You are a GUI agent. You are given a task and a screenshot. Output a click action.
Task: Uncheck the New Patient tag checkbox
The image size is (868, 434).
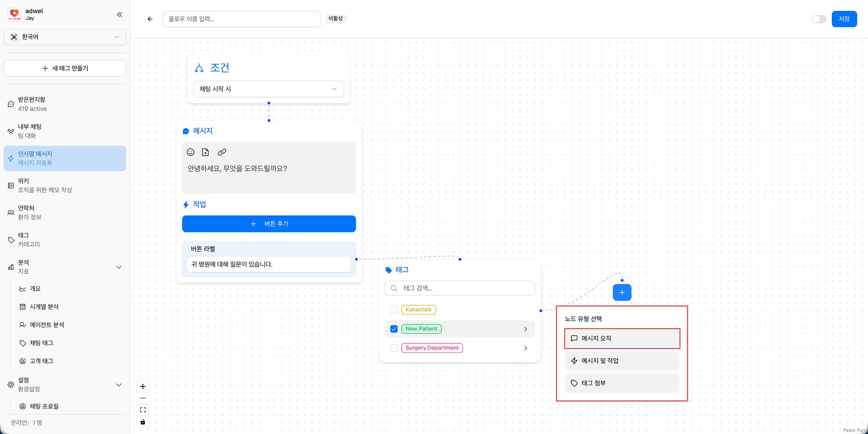[394, 329]
